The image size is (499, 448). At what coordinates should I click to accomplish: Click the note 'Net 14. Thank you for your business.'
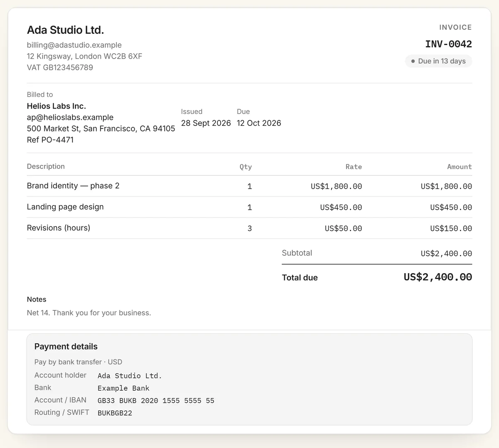click(x=89, y=313)
